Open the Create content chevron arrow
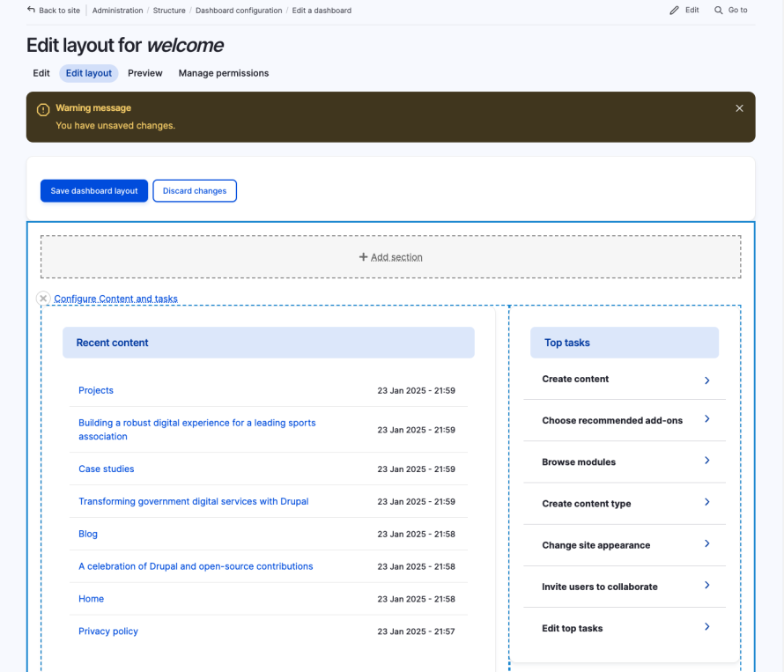 click(707, 380)
